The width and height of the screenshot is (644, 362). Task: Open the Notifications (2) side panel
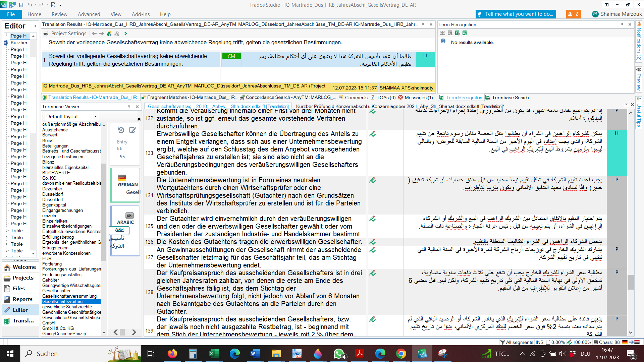coord(639,42)
